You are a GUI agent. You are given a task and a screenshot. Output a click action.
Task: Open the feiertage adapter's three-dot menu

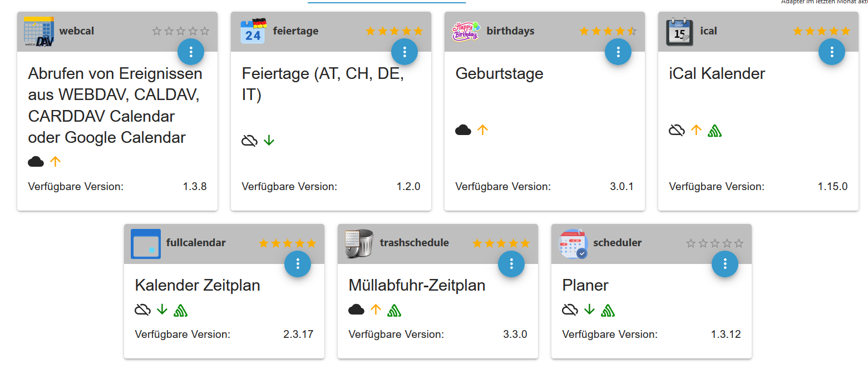[405, 52]
